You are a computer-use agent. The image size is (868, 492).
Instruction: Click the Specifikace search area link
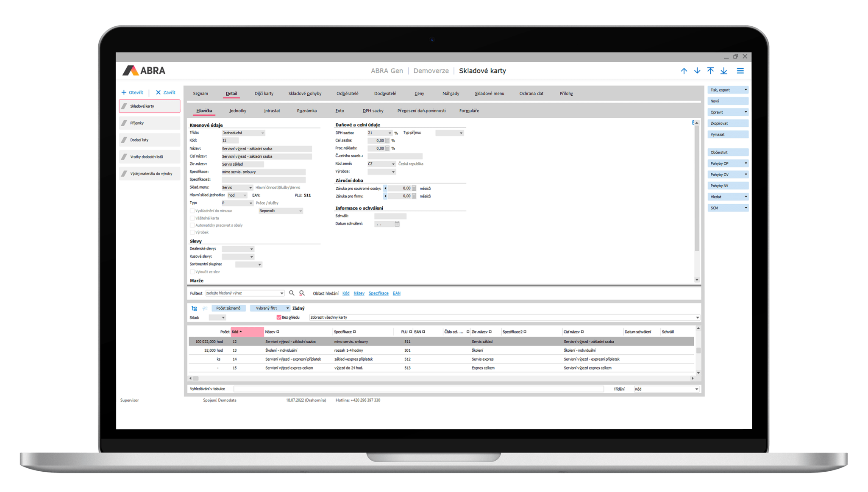point(378,293)
